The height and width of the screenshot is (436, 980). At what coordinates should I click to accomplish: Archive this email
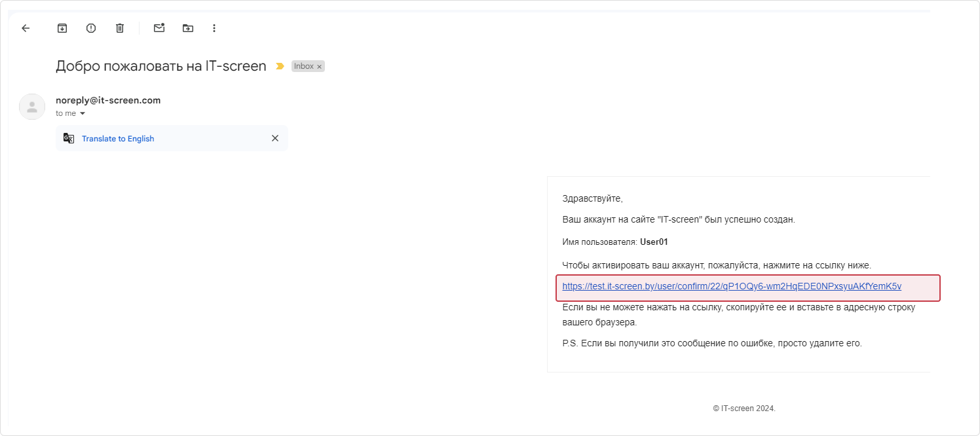62,28
